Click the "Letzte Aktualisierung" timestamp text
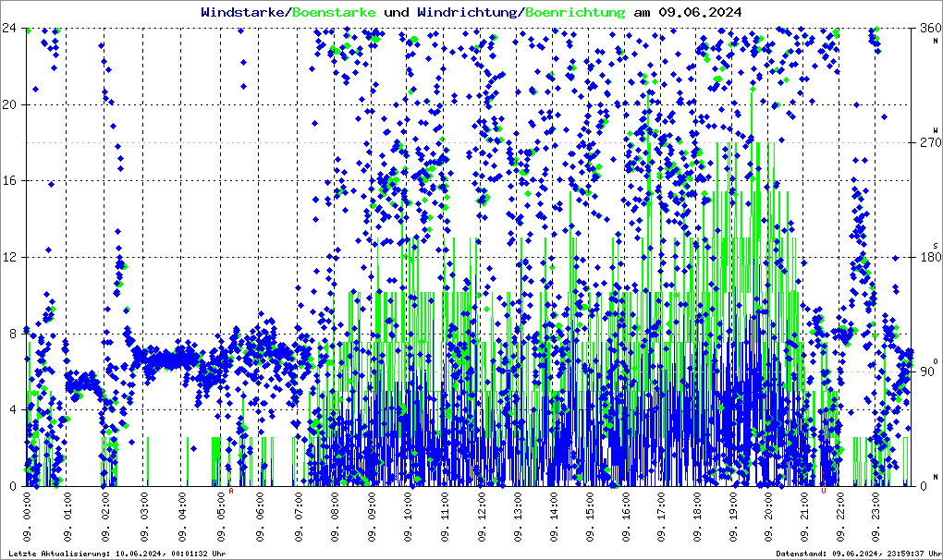Image resolution: width=943 pixels, height=560 pixels. (x=116, y=553)
